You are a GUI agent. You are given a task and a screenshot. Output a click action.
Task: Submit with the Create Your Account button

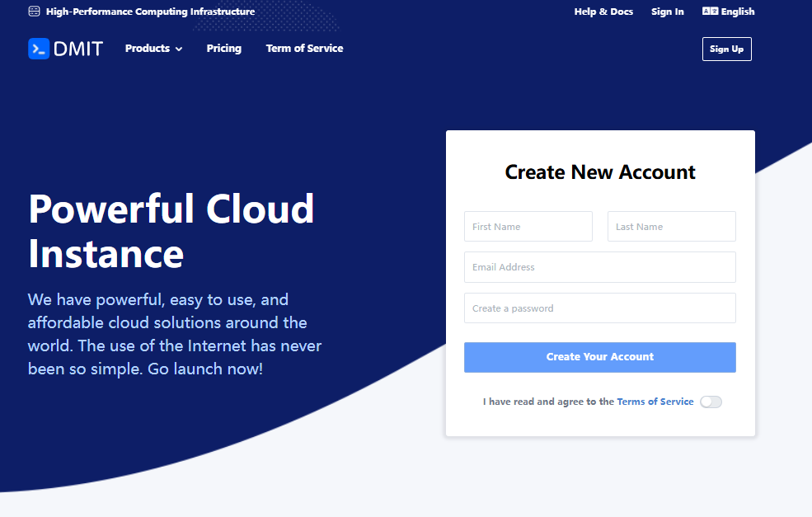[x=599, y=357]
